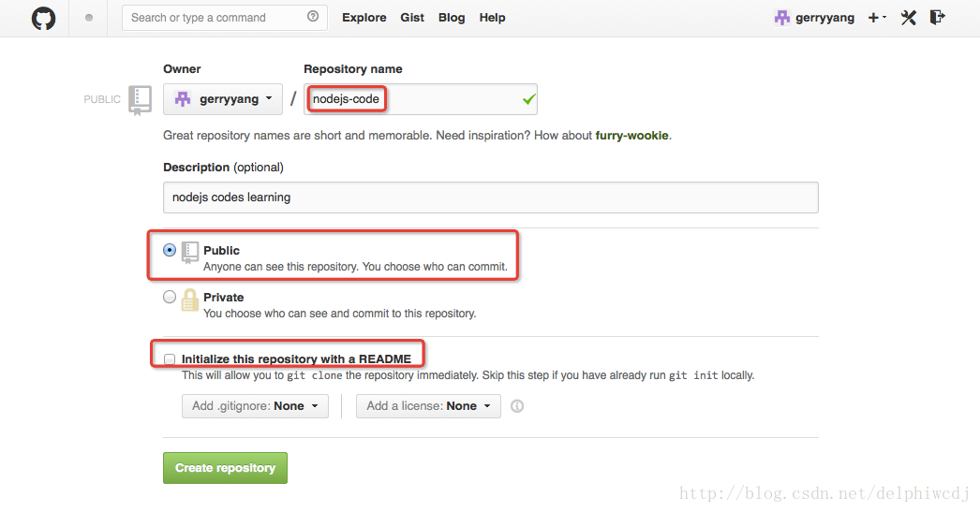Focus the Description input field
Viewport: 980px width, 512px height.
pyautogui.click(x=491, y=197)
